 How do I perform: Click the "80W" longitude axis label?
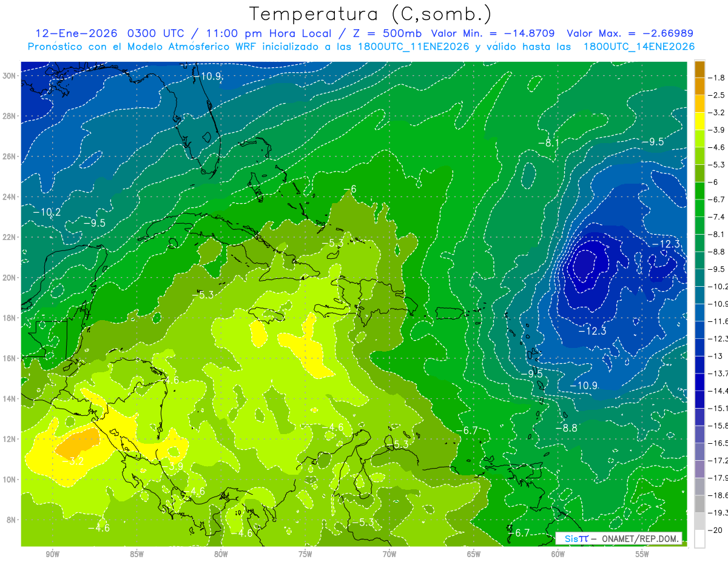[x=221, y=555]
